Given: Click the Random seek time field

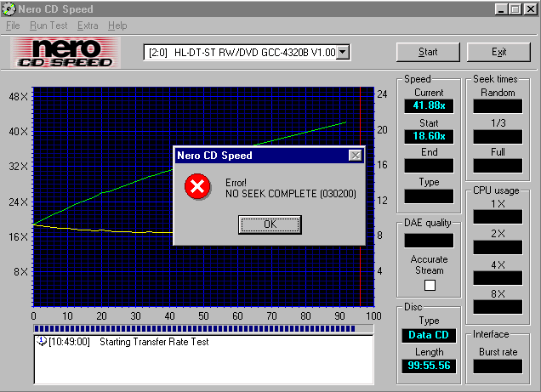Looking at the screenshot, I should pyautogui.click(x=498, y=105).
